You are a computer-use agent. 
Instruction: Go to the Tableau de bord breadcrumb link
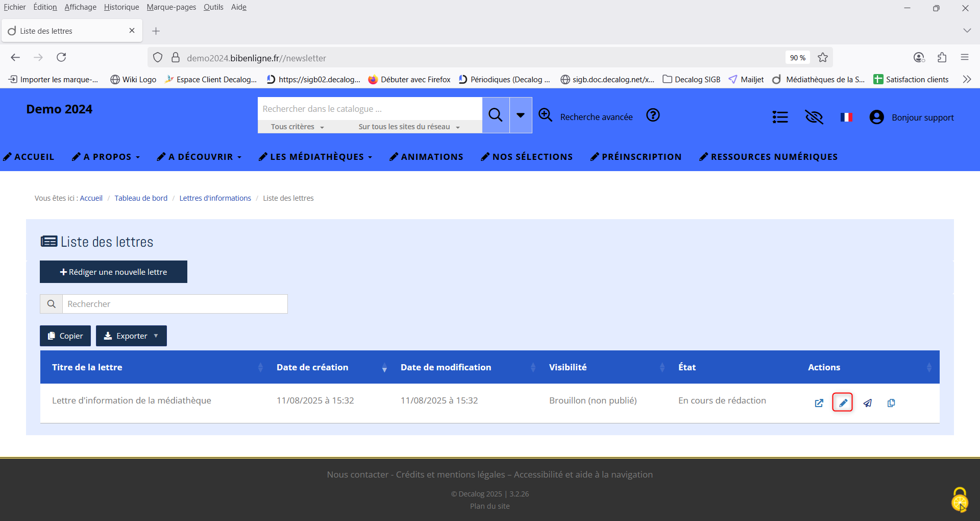coord(141,198)
